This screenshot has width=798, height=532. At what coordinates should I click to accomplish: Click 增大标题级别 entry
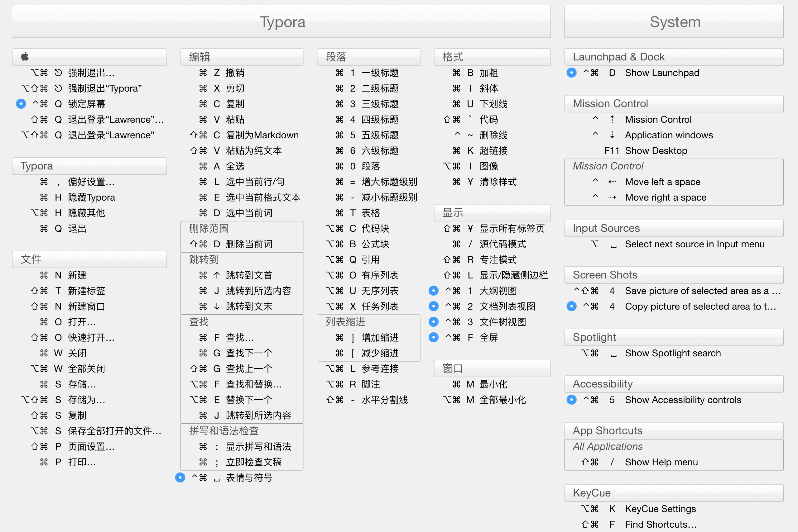pos(376,182)
